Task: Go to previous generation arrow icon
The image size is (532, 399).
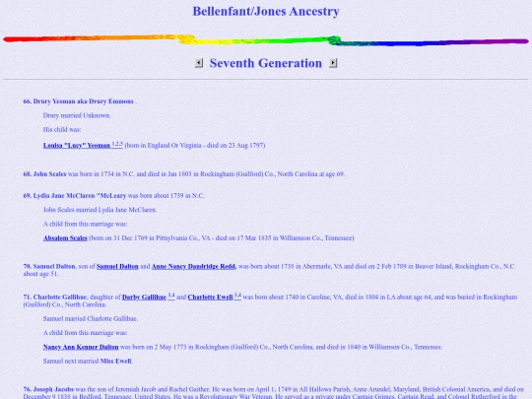Action: (199, 63)
